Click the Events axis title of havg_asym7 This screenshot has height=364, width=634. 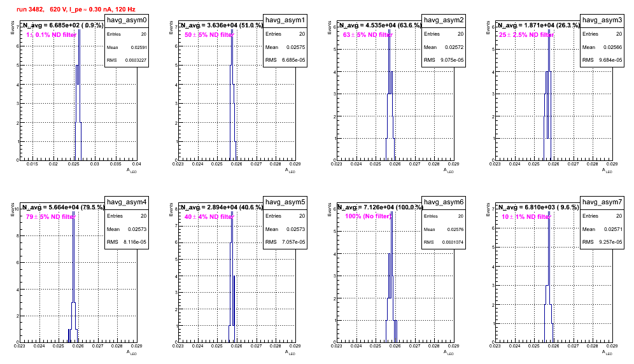pyautogui.click(x=488, y=209)
